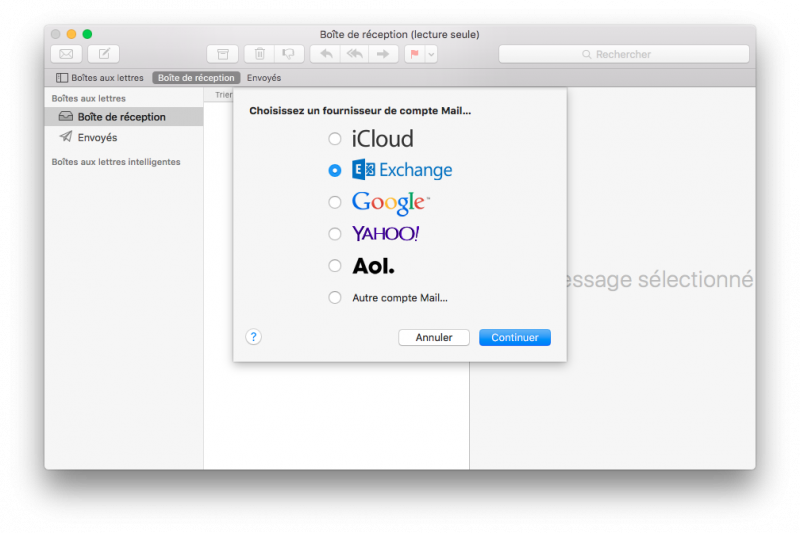Image resolution: width=800 pixels, height=533 pixels.
Task: Compose a new message with pencil icon
Action: point(104,54)
